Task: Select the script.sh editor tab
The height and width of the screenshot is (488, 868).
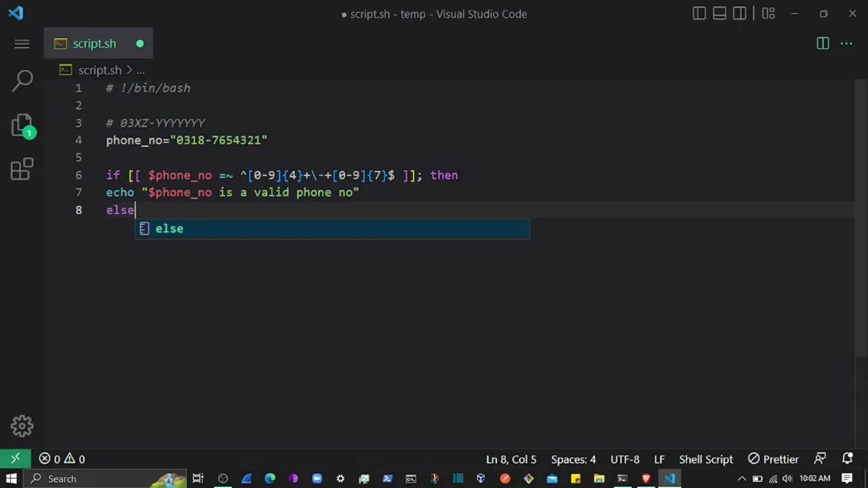Action: click(x=98, y=44)
